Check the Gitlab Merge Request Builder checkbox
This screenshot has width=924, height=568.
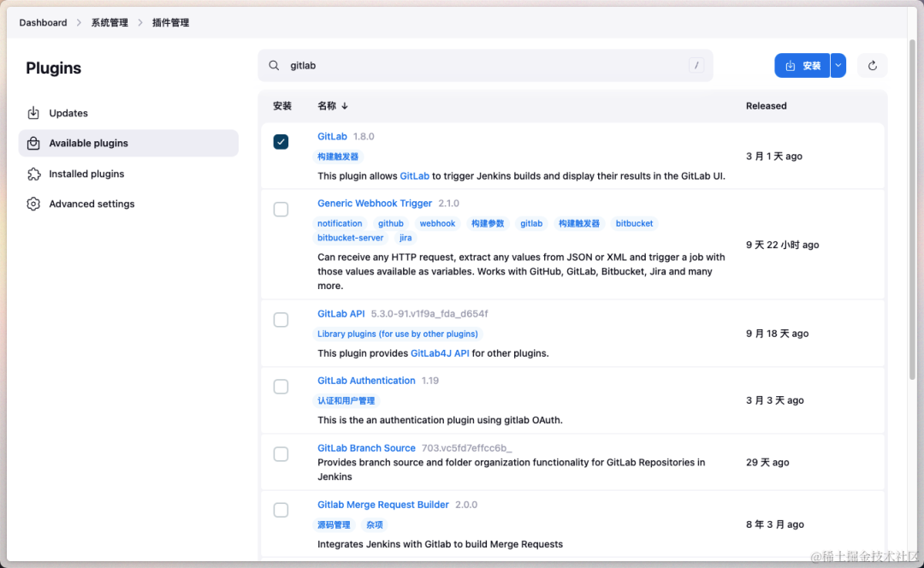tap(281, 510)
